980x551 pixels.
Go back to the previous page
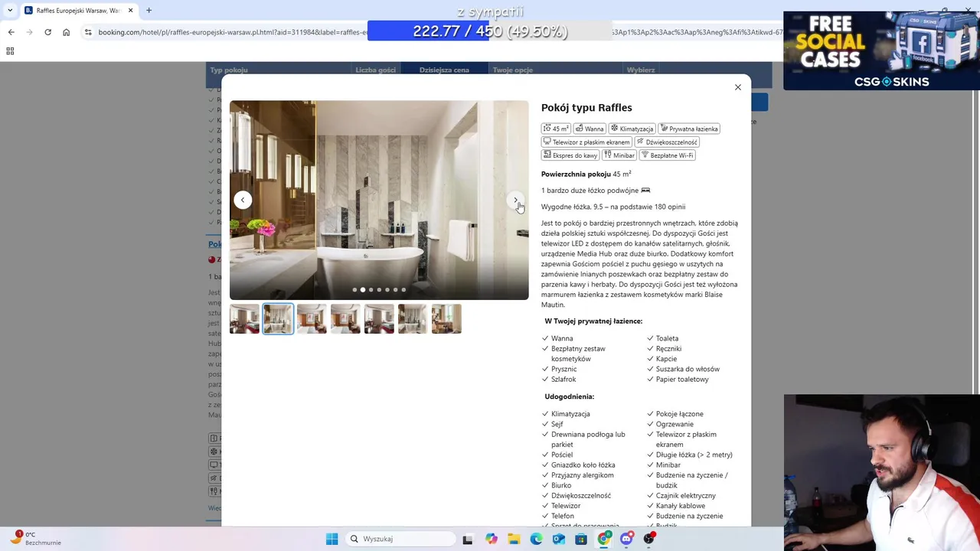[x=11, y=32]
